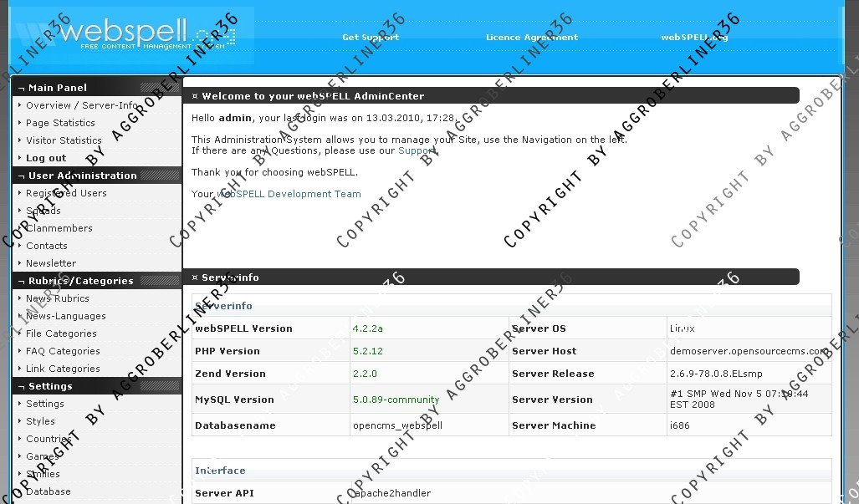Open Clanmembers in the sidebar
The height and width of the screenshot is (504, 859).
[x=59, y=228]
